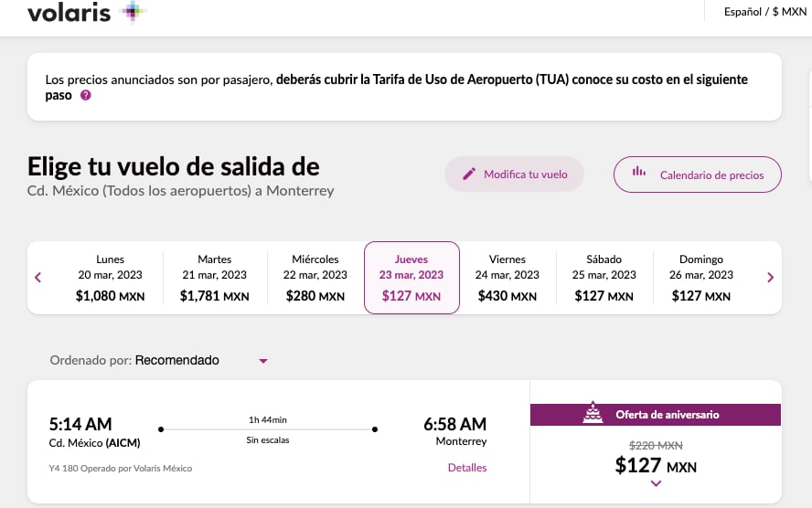Go to previous week with left arrow
Image resolution: width=812 pixels, height=508 pixels.
[37, 278]
